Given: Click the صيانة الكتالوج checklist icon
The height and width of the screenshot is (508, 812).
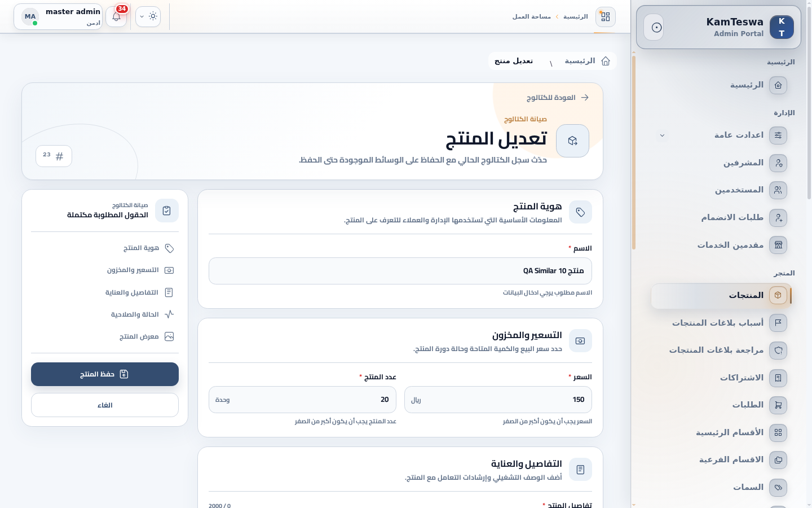Looking at the screenshot, I should coord(166,211).
